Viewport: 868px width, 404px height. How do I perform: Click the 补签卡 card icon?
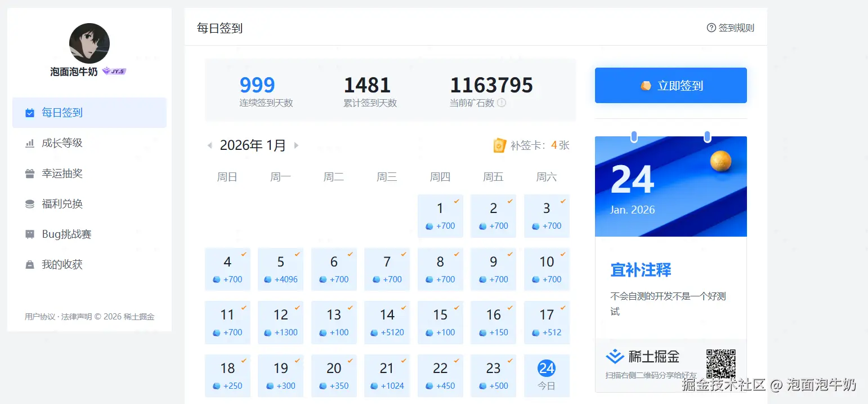point(499,145)
